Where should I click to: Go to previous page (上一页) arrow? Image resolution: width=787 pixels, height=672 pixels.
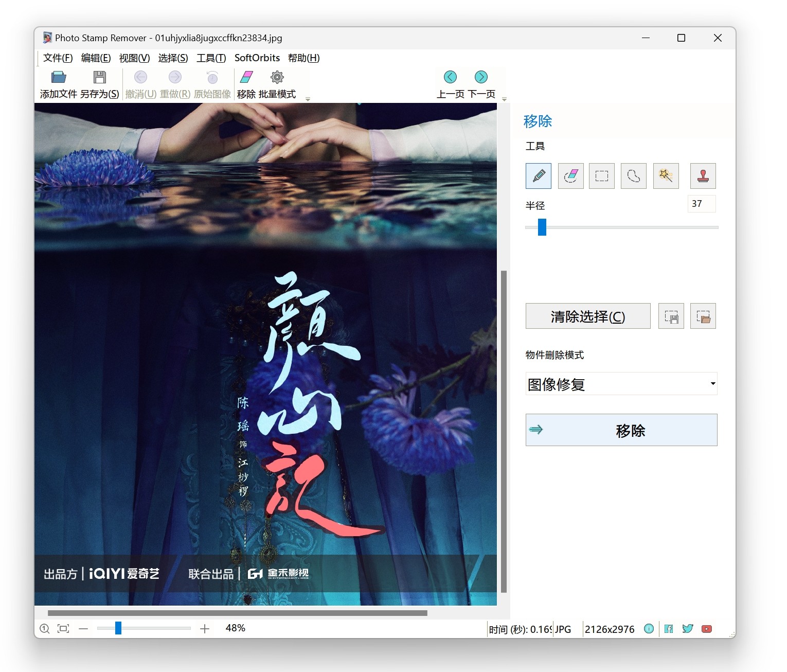450,77
